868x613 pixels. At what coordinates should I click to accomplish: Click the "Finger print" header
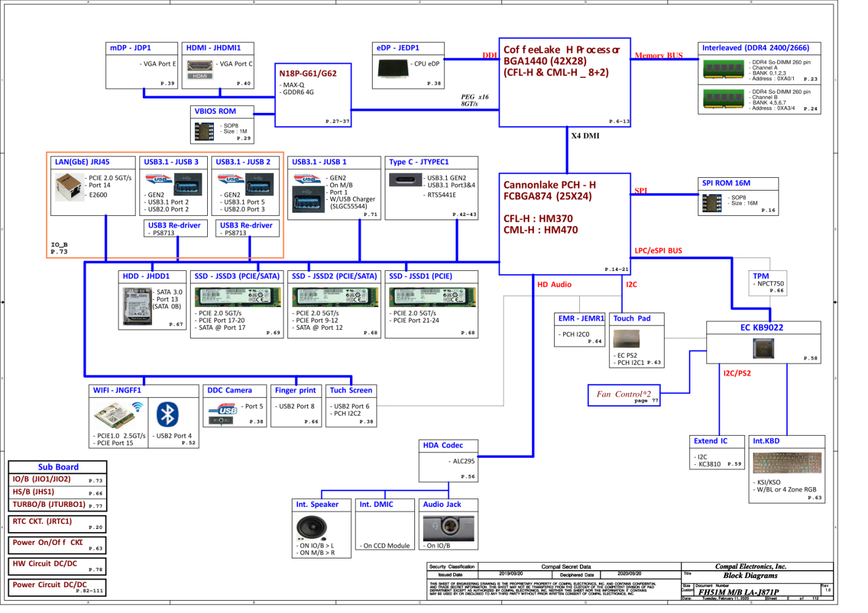click(295, 390)
